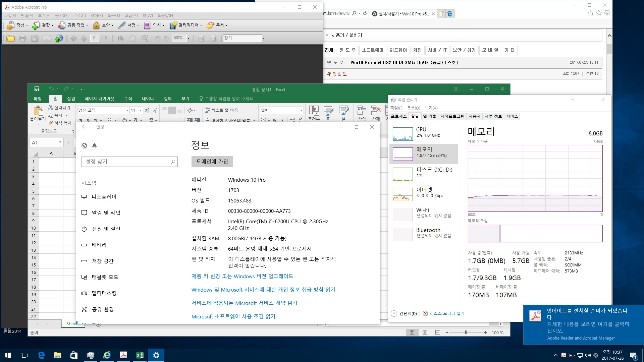Open the Options (옵션) menu in Task Manager
Screen dimensions: 644x362
(414, 108)
